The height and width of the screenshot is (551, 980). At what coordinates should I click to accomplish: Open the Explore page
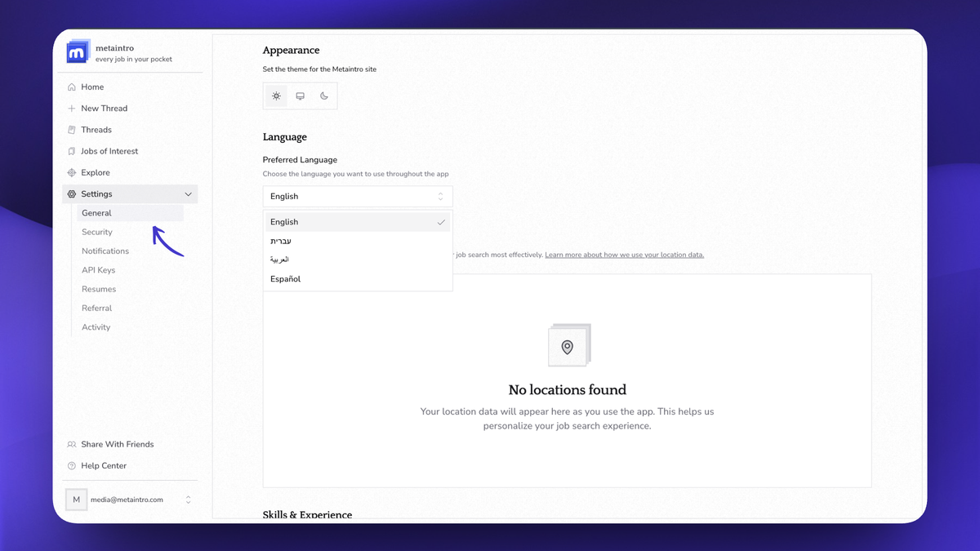[x=130, y=173]
